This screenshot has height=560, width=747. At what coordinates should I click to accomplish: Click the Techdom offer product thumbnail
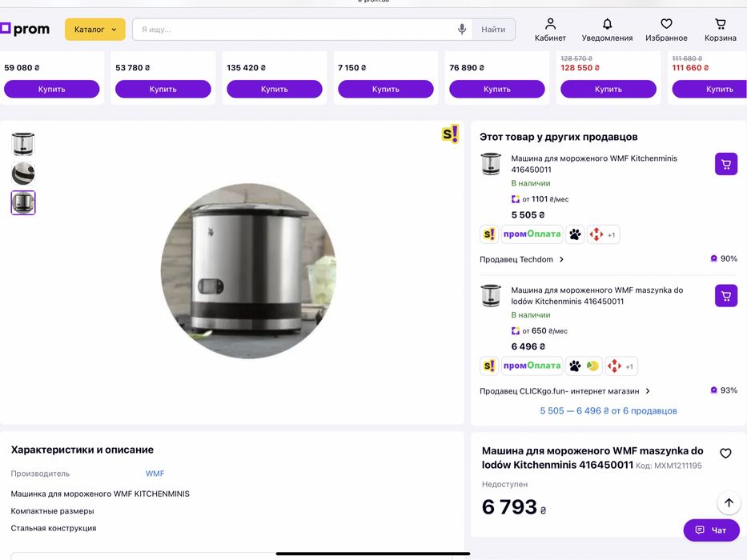491,164
